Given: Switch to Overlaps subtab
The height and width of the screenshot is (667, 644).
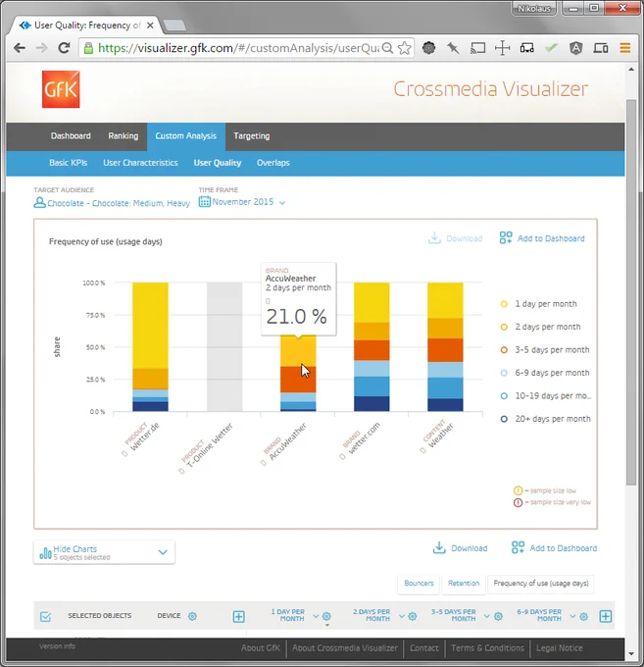Looking at the screenshot, I should (x=272, y=163).
